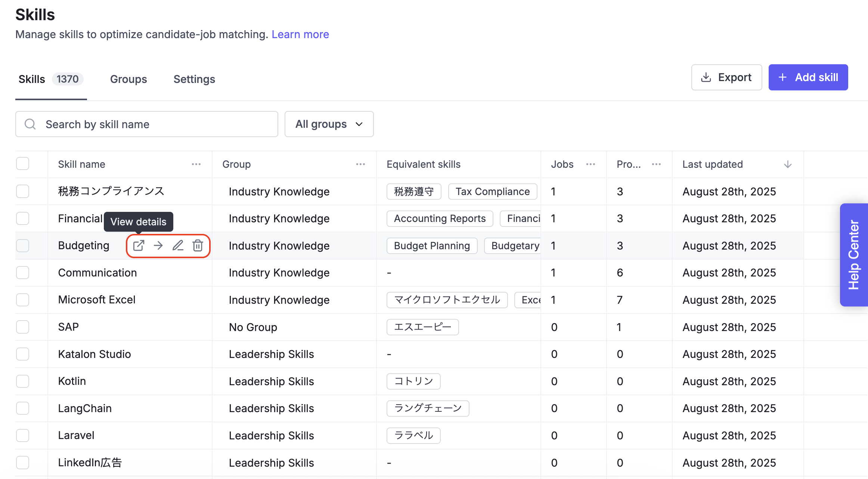Follow the Learn more link

click(x=300, y=34)
